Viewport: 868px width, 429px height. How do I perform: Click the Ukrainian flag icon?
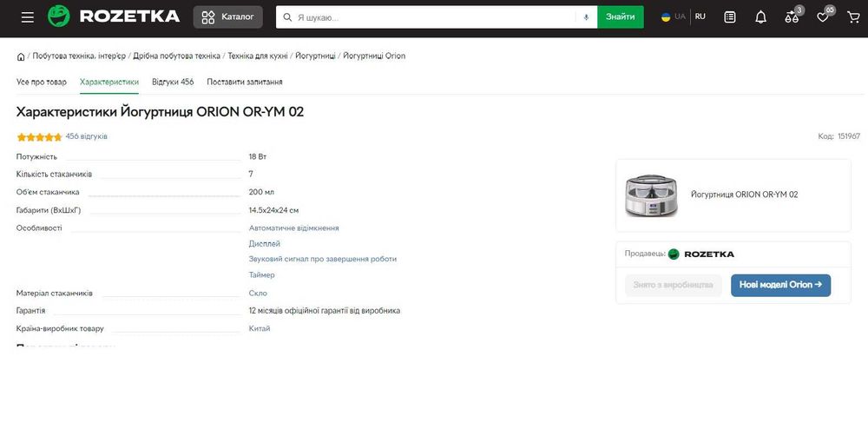pos(666,16)
